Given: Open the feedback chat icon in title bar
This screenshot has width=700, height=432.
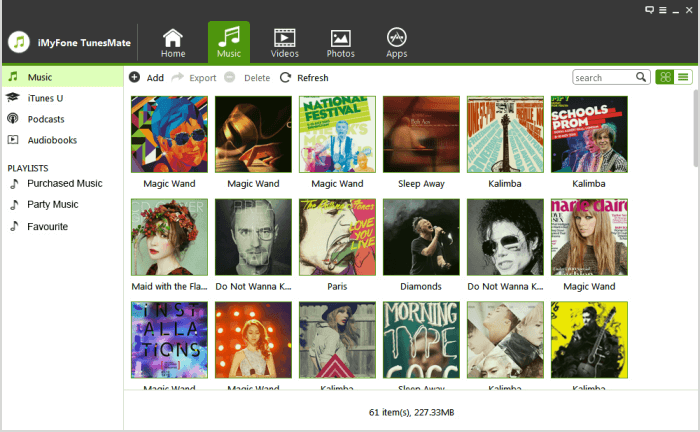Looking at the screenshot, I should point(650,10).
